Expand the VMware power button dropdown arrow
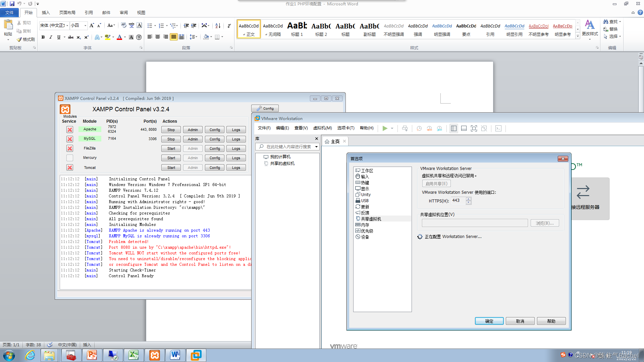644x362 pixels. point(392,128)
